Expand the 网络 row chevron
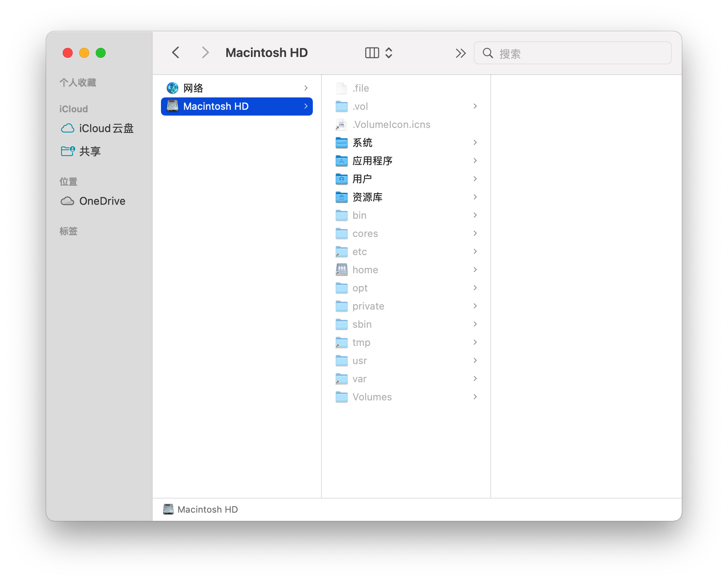This screenshot has width=728, height=582. coord(306,88)
